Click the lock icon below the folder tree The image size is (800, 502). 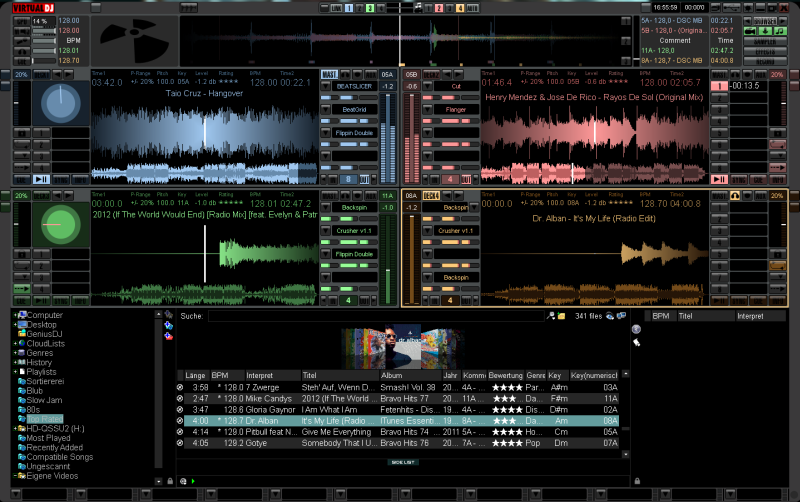coord(170,481)
